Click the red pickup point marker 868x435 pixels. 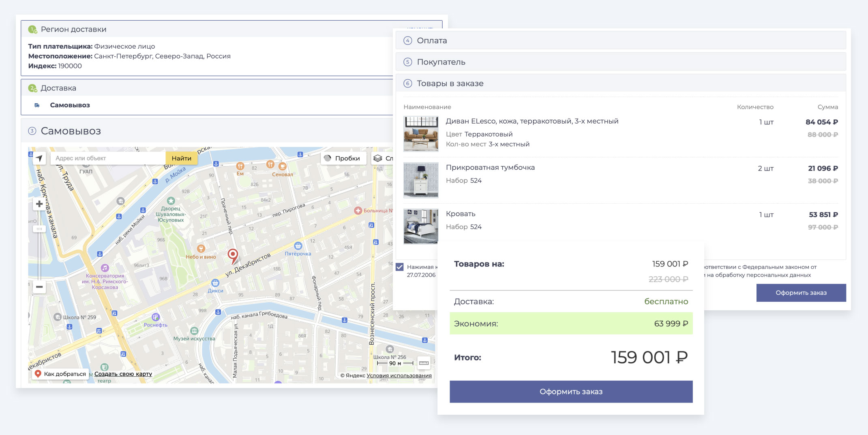[233, 255]
